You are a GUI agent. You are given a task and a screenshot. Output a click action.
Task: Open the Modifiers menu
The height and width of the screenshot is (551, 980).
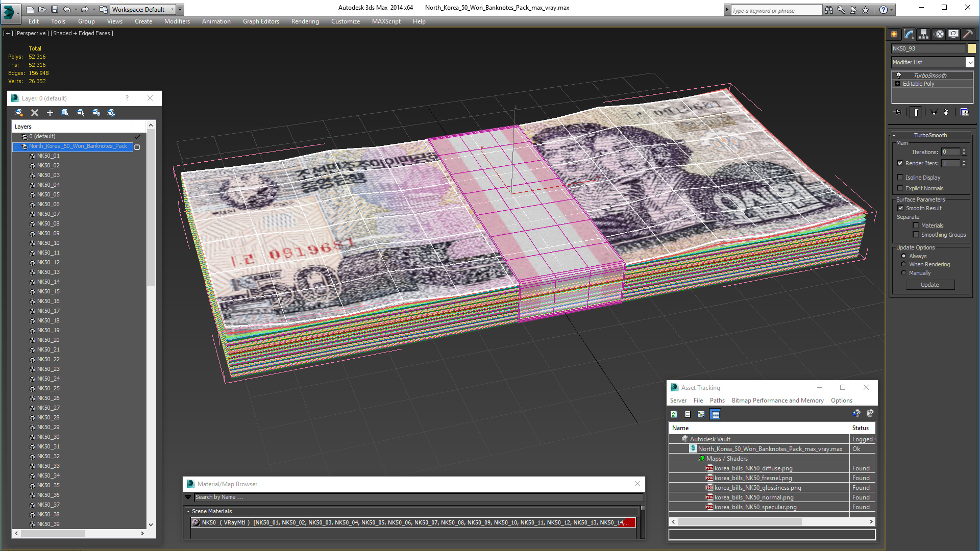(177, 21)
